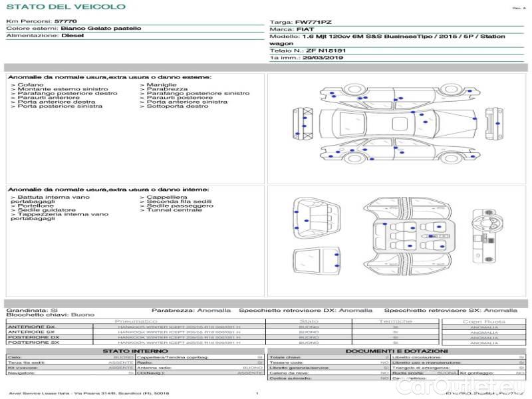Click the DOCUMENTI E DOTAZIONI section header
This screenshot has width=532, height=399.
coord(396,351)
